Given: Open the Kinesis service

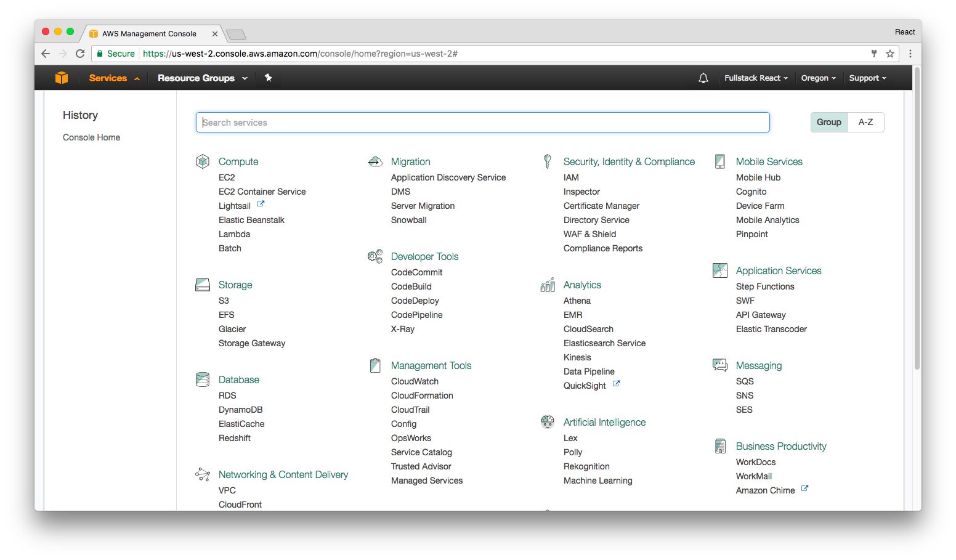Looking at the screenshot, I should click(577, 357).
